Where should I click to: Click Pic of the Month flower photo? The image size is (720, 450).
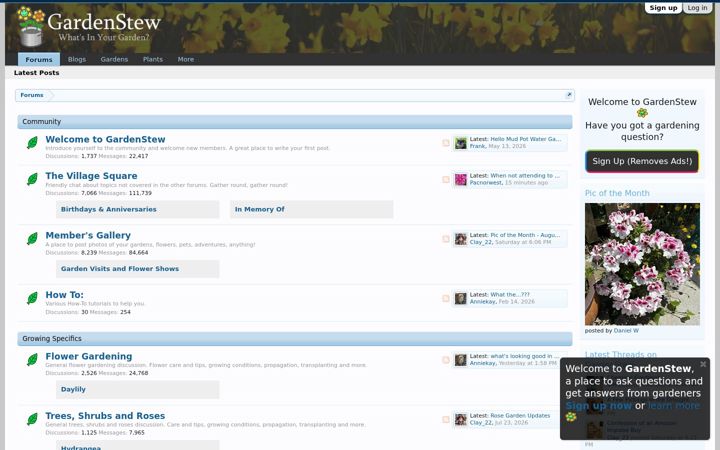tap(642, 264)
